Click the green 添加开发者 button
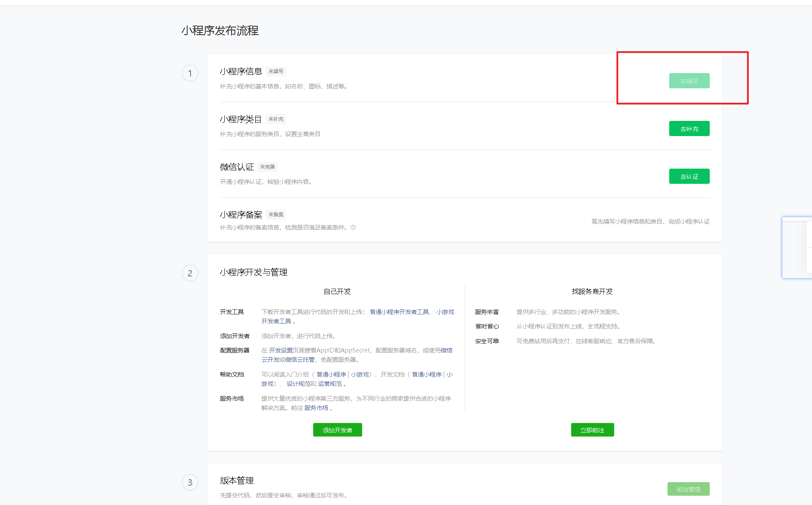812x505 pixels. (x=337, y=430)
